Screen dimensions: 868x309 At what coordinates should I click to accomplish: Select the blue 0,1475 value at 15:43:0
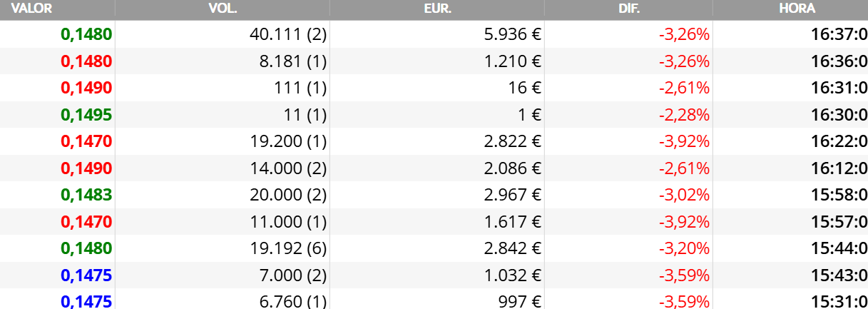(x=87, y=275)
